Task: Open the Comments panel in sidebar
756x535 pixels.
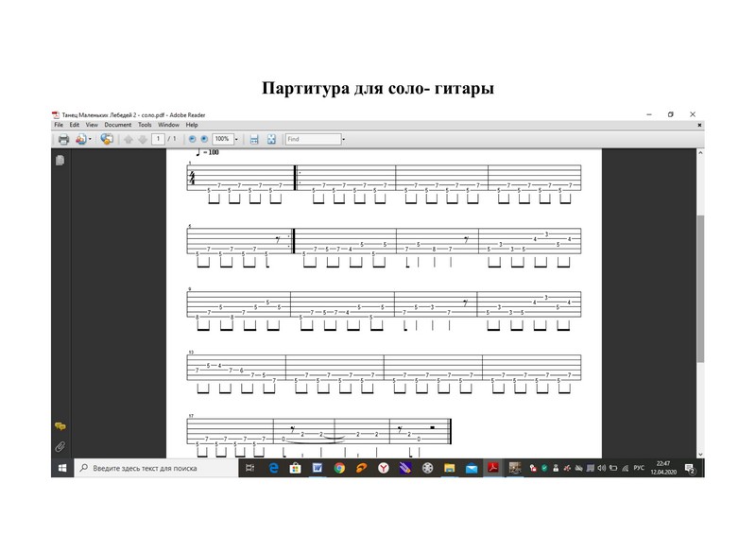Action: (60, 426)
